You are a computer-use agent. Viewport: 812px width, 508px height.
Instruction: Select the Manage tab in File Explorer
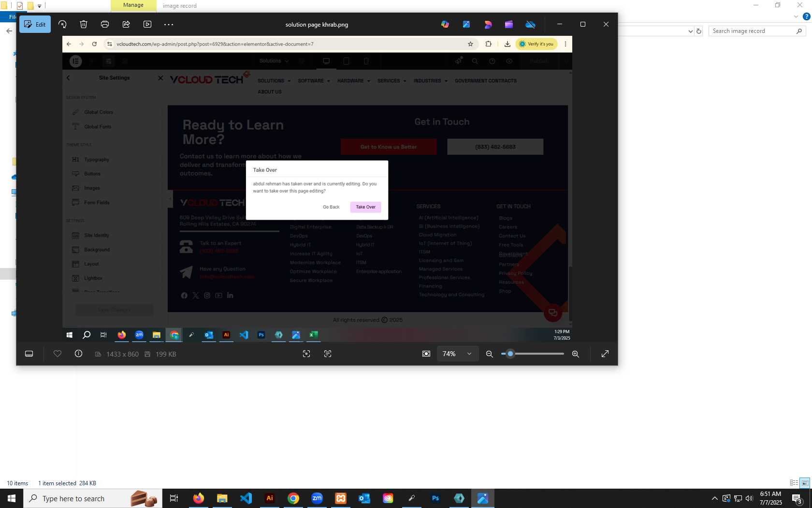point(133,5)
